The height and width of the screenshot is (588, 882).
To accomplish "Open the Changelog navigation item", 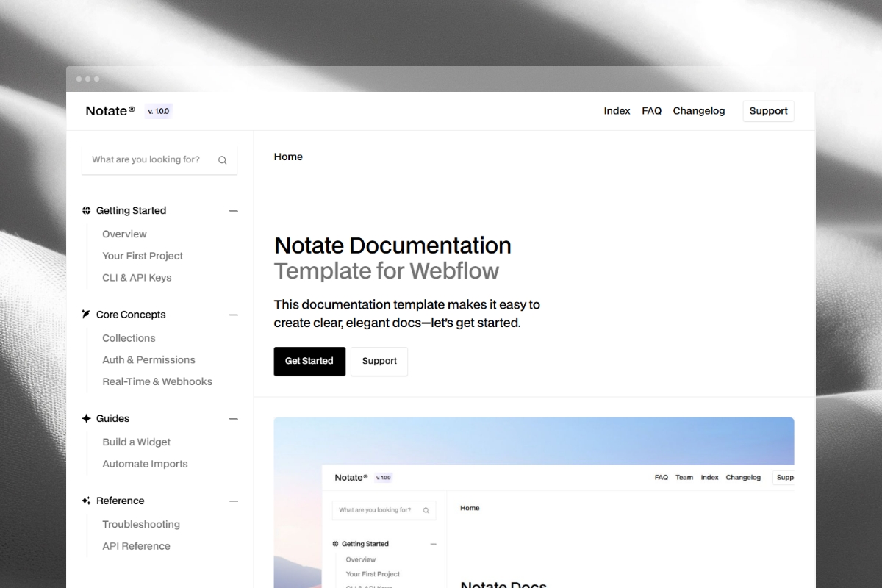I will [698, 110].
